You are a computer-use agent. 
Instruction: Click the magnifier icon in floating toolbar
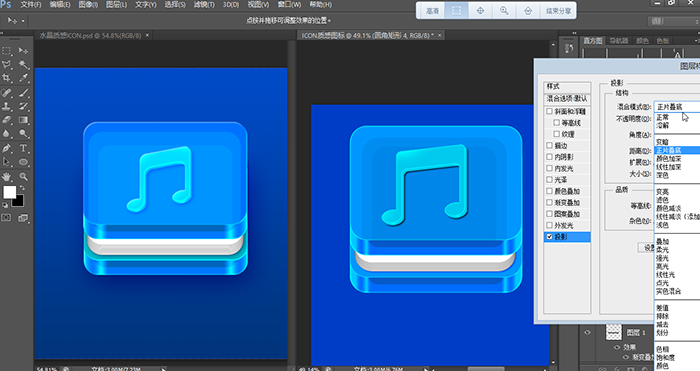504,11
